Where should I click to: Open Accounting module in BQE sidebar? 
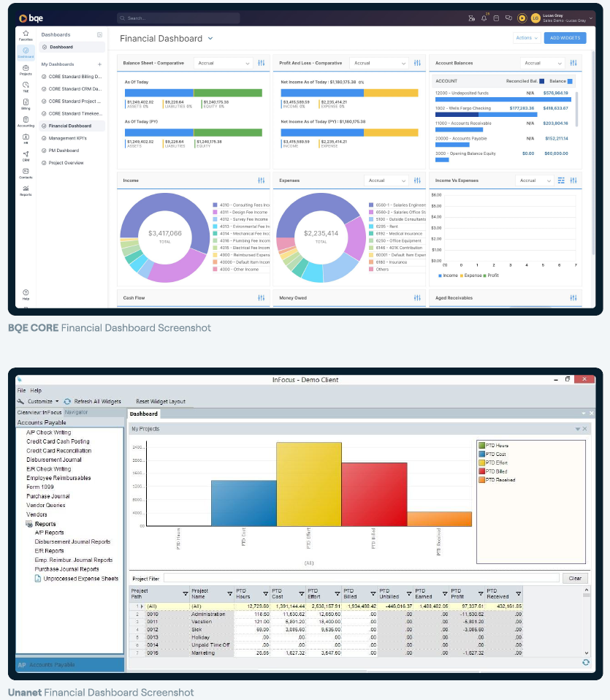click(26, 122)
